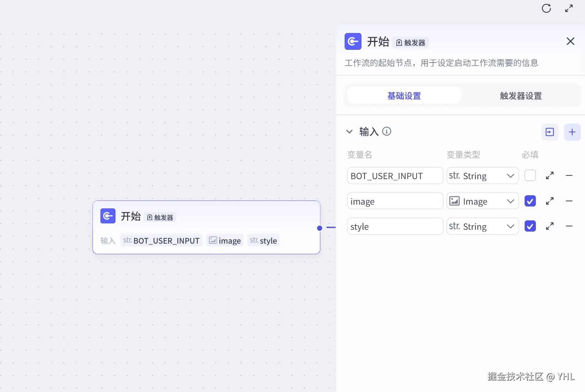Viewport: 585px width, 392px height.
Task: Open the Image type dropdown for image
Action: tap(483, 201)
